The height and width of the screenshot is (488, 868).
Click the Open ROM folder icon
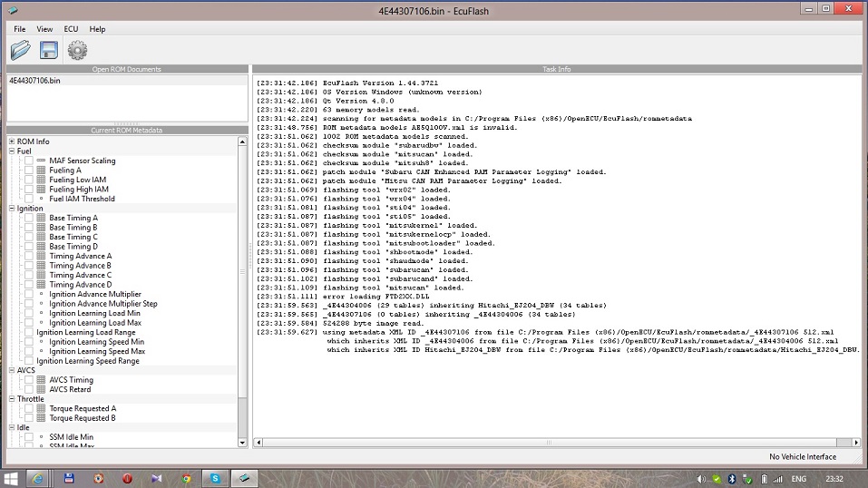20,51
